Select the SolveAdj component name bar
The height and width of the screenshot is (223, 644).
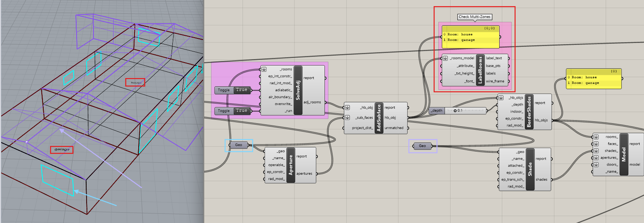tap(298, 90)
